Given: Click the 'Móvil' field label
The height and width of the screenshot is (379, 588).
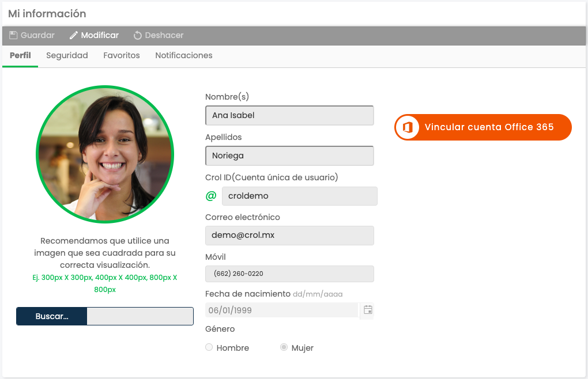Looking at the screenshot, I should pyautogui.click(x=216, y=257).
